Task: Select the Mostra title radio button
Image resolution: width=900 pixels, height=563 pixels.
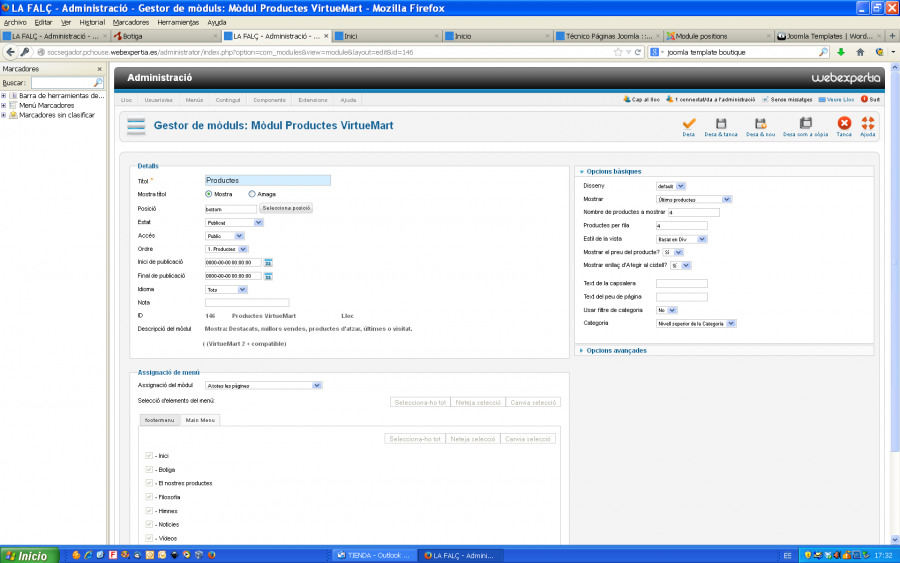Action: (x=208, y=194)
